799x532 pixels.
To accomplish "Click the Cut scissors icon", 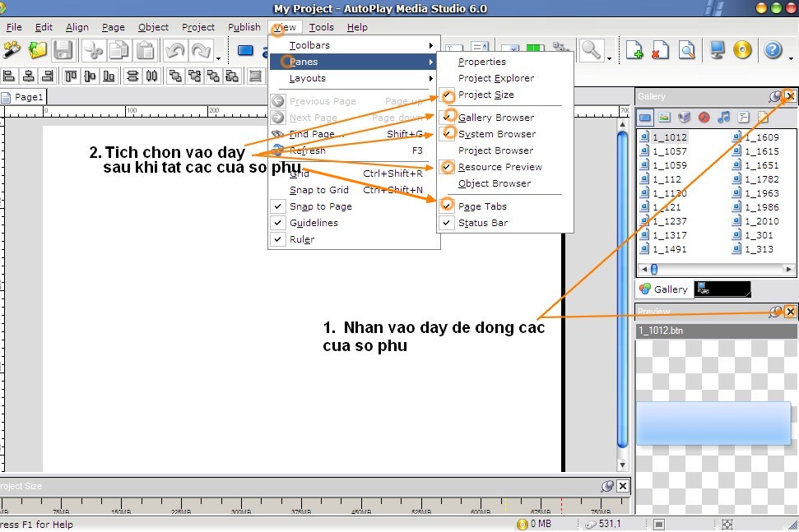I will click(x=93, y=50).
